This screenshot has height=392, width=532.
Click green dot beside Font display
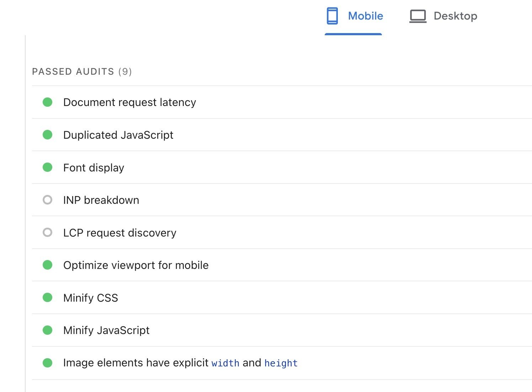coord(47,167)
